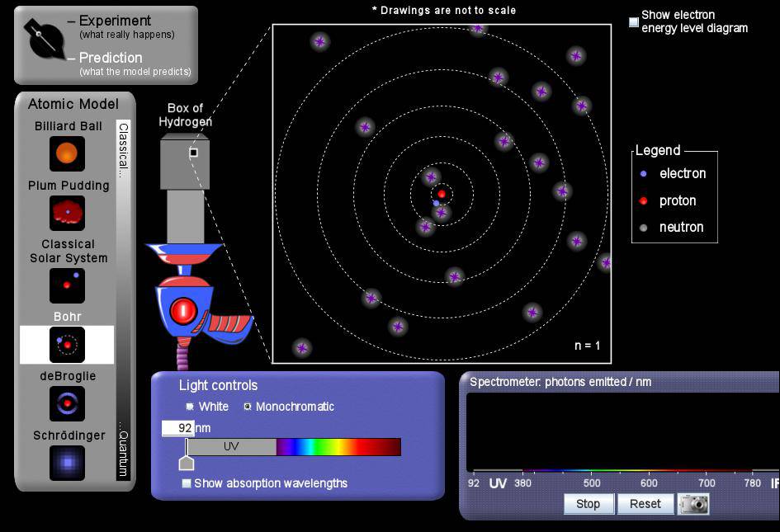This screenshot has width=780, height=532.
Task: Select the Classical Solar System model icon
Action: (x=67, y=285)
